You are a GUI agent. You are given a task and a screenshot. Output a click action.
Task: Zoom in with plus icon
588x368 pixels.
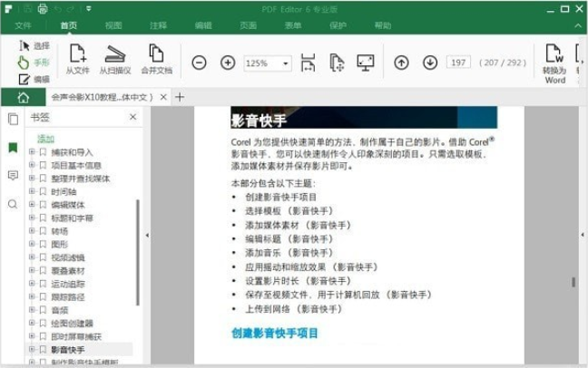point(228,63)
